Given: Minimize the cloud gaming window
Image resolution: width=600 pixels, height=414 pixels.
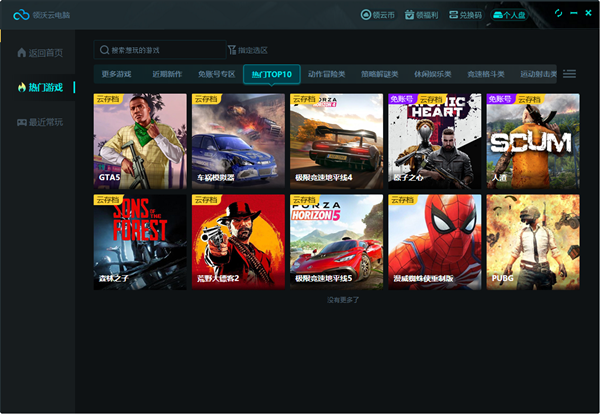Looking at the screenshot, I should 574,13.
